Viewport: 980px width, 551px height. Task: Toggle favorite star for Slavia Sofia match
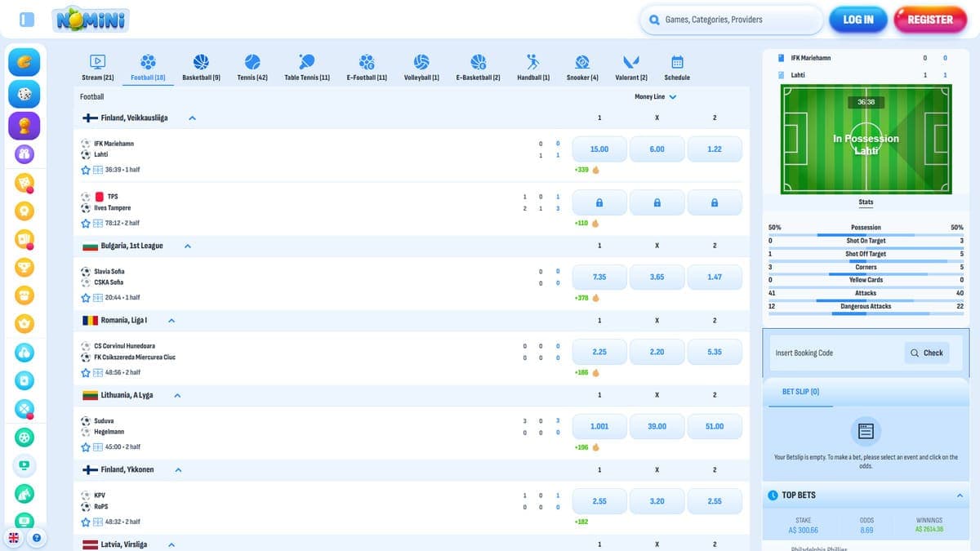click(x=85, y=298)
